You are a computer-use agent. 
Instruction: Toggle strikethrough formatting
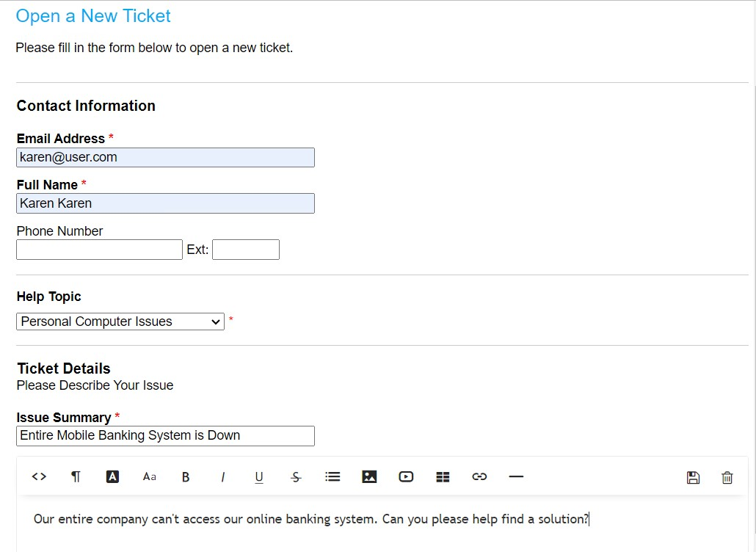point(296,476)
